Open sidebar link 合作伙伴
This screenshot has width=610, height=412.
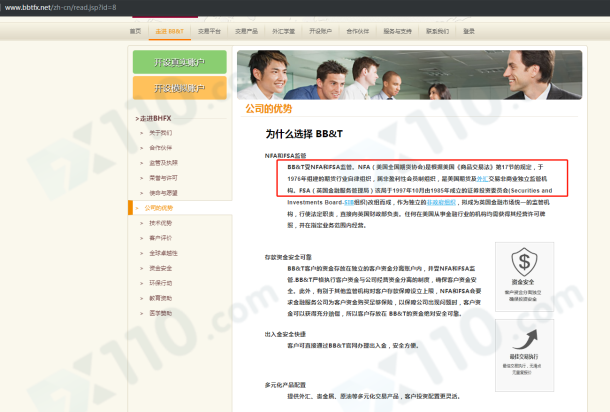(x=161, y=148)
